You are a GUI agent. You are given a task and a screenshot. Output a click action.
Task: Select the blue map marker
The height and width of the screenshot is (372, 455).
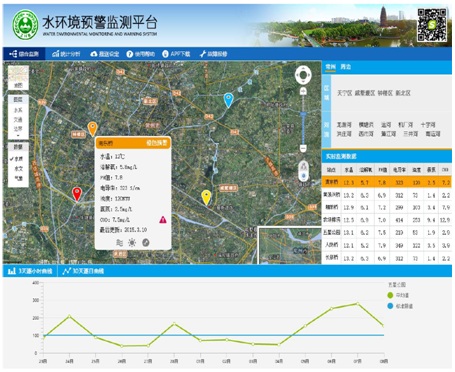[x=228, y=100]
